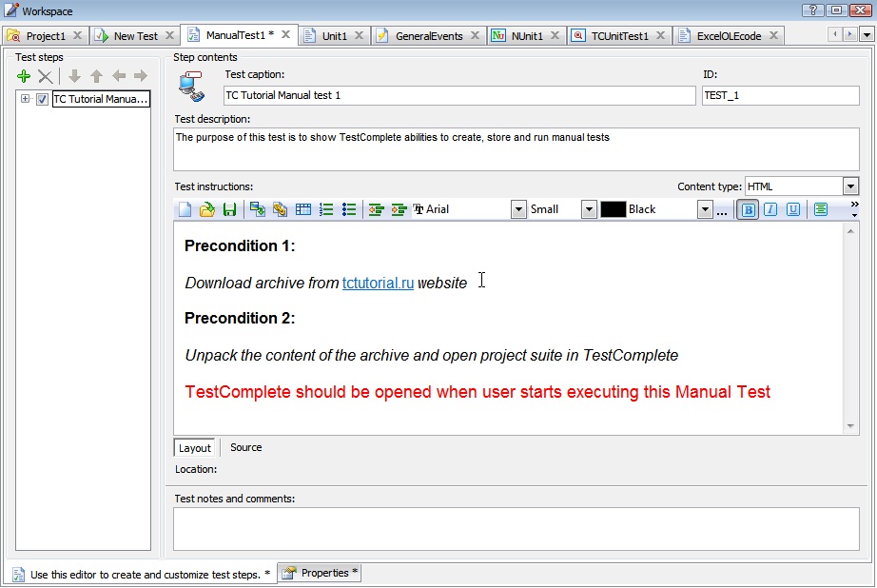
Task: Move test step down
Action: click(74, 76)
